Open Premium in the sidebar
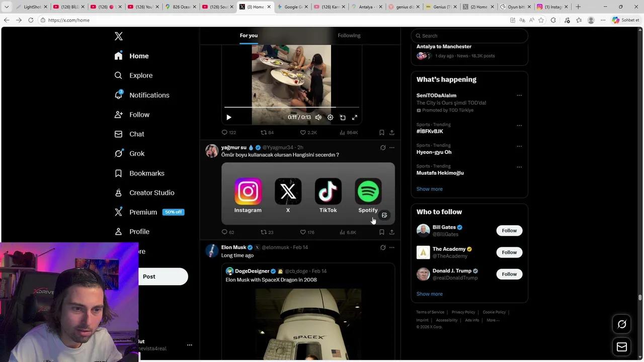Image resolution: width=644 pixels, height=362 pixels. (x=149, y=212)
